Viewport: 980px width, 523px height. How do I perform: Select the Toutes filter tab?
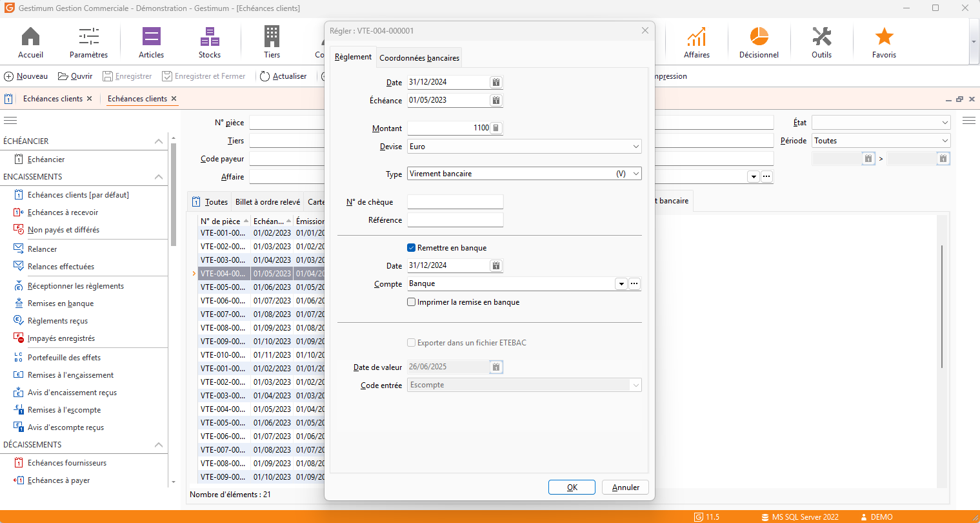coord(210,201)
